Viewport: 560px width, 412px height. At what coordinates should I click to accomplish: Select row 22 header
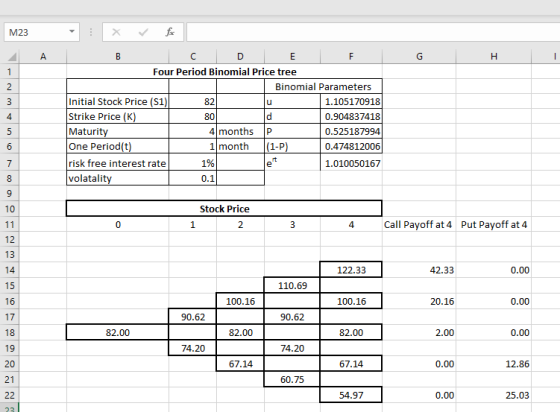(9, 395)
